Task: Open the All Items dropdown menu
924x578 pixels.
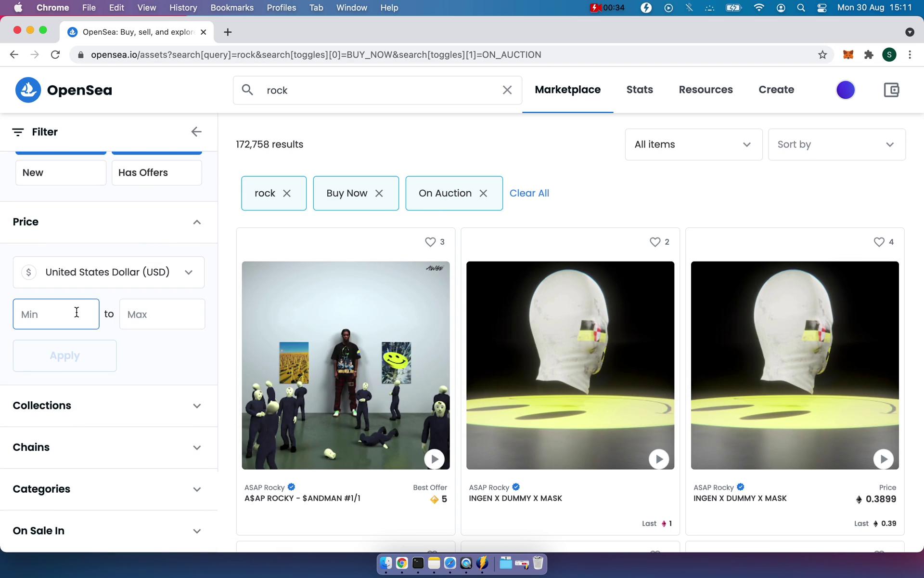Action: (693, 144)
